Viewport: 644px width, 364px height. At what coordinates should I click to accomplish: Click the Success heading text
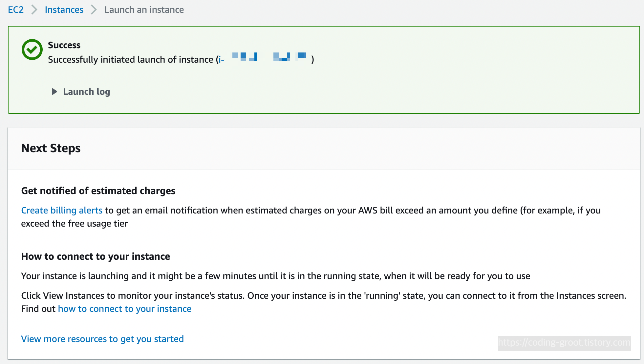64,45
